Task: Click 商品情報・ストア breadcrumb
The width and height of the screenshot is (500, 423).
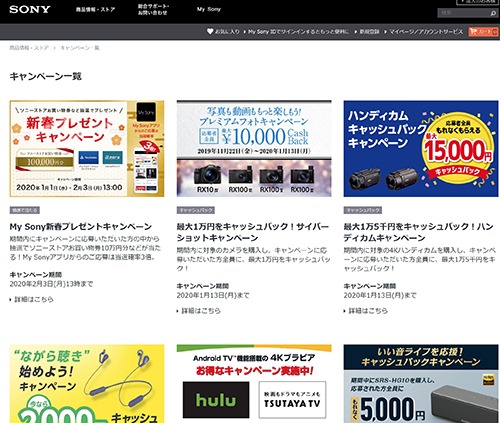Action: tap(29, 48)
